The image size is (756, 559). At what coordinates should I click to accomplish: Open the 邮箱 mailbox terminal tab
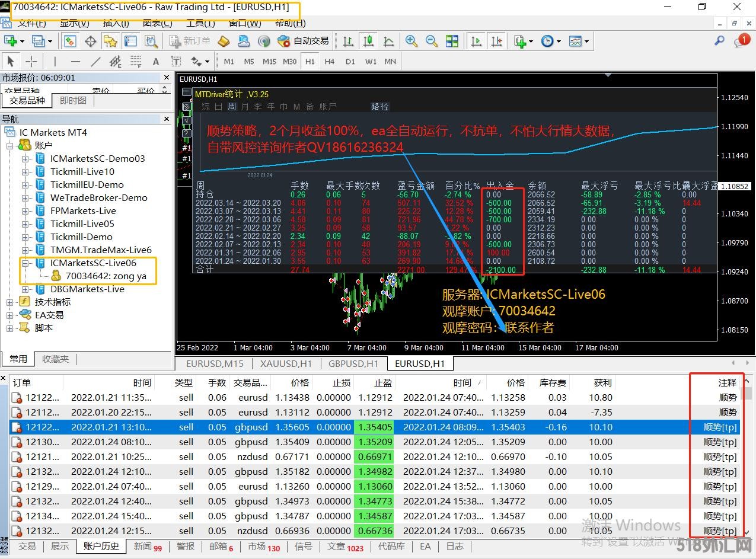click(222, 546)
